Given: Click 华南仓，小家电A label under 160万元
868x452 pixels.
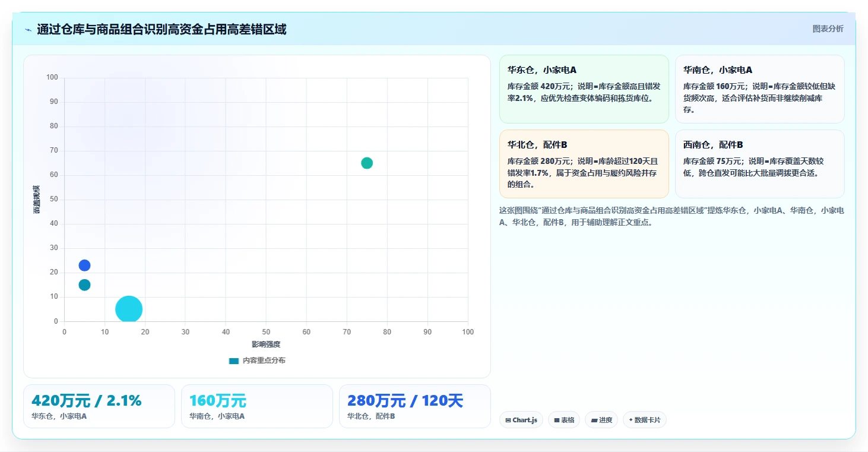Looking at the screenshot, I should (x=217, y=416).
